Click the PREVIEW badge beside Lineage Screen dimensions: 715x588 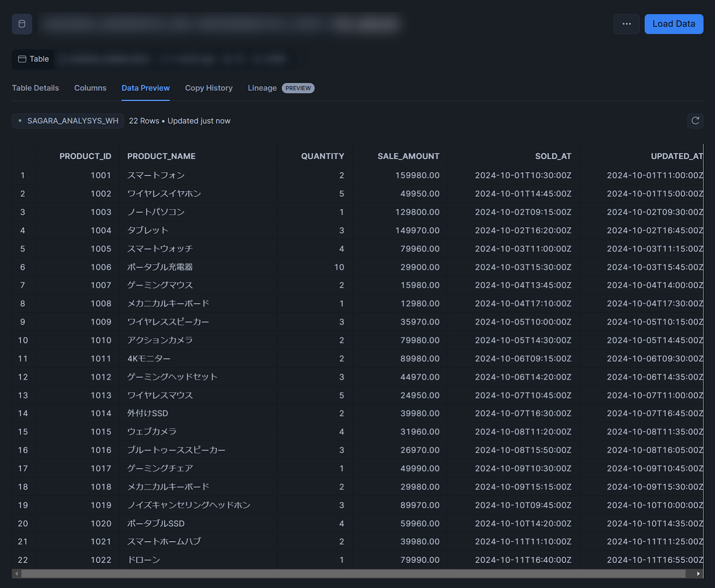tap(298, 88)
